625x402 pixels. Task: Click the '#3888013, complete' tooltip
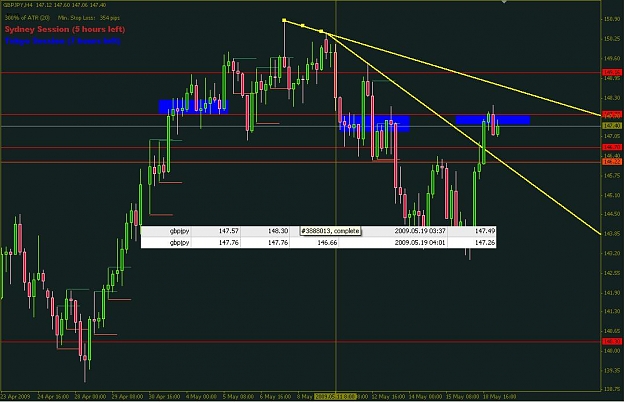click(x=330, y=231)
